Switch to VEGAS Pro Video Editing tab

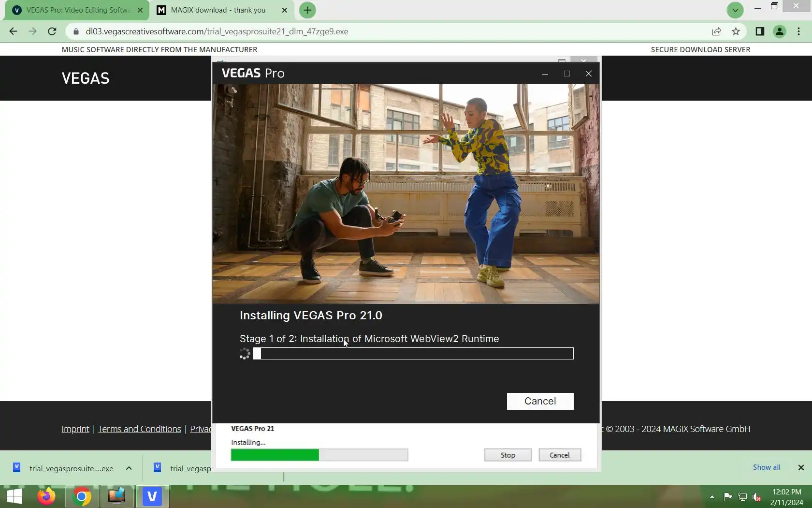click(x=77, y=10)
